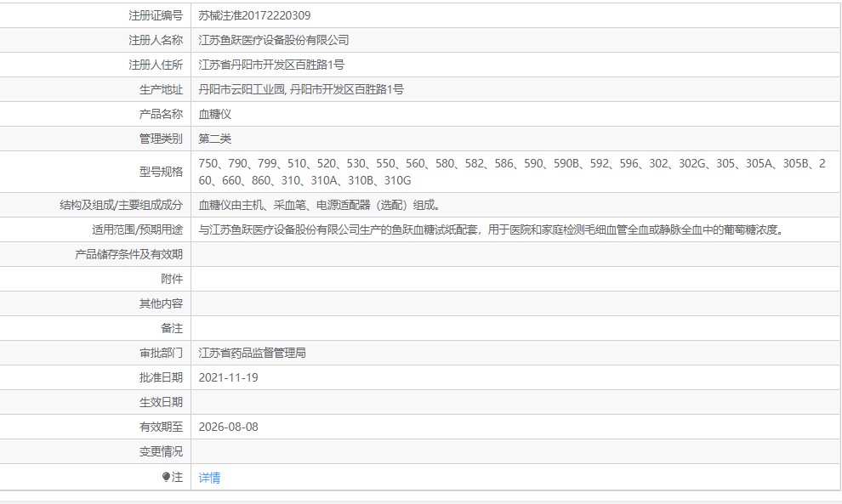Image resolution: width=842 pixels, height=504 pixels.
Task: Select company name 江苏鱼跃医疗设备股份有限公司
Action: tap(274, 40)
